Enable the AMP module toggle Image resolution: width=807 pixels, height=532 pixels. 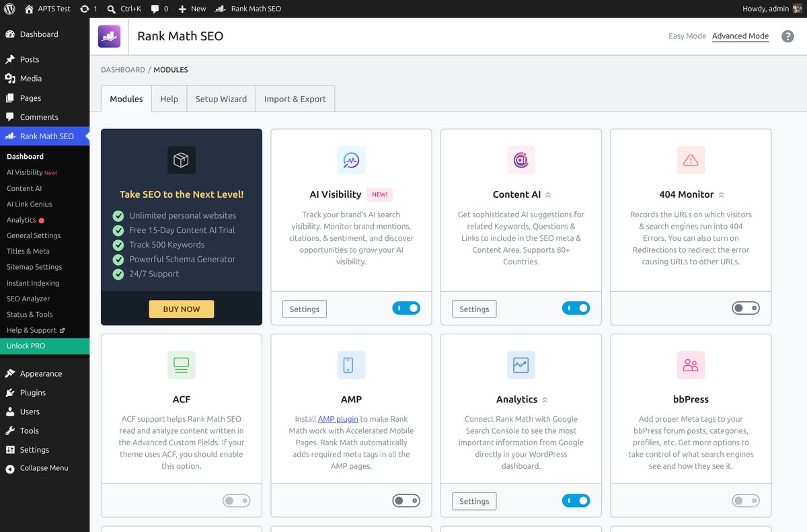click(406, 501)
